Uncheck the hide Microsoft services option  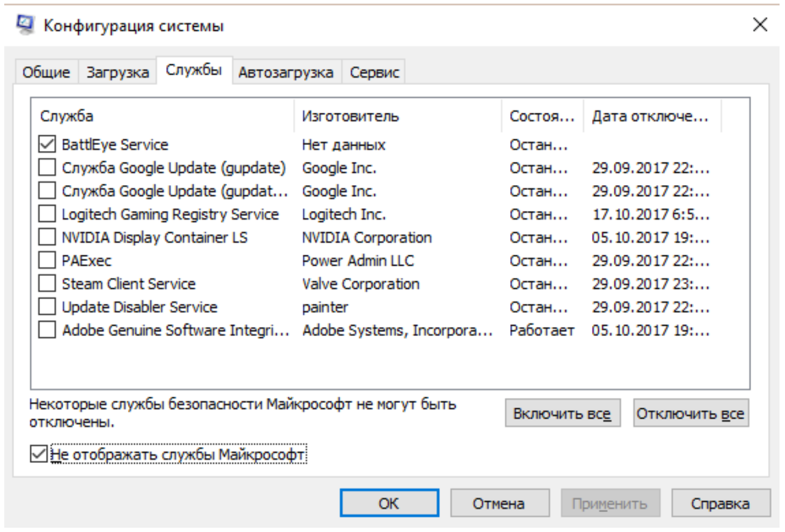[x=39, y=454]
